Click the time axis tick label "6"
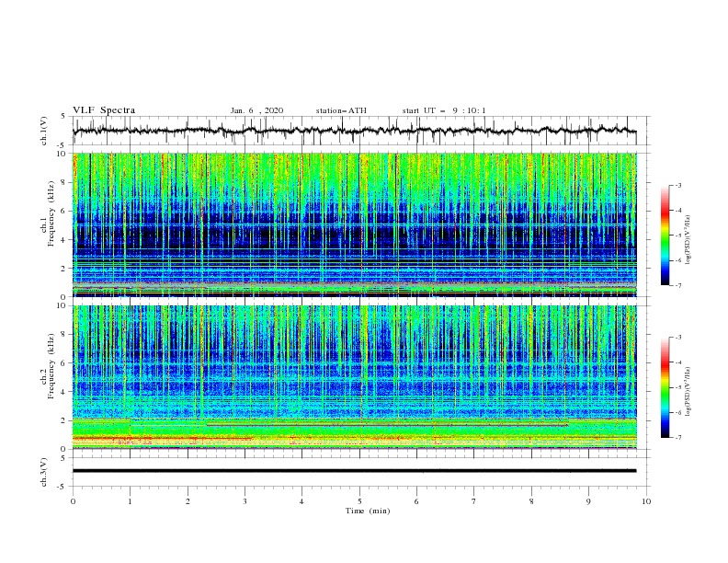728x563 pixels. (x=416, y=501)
